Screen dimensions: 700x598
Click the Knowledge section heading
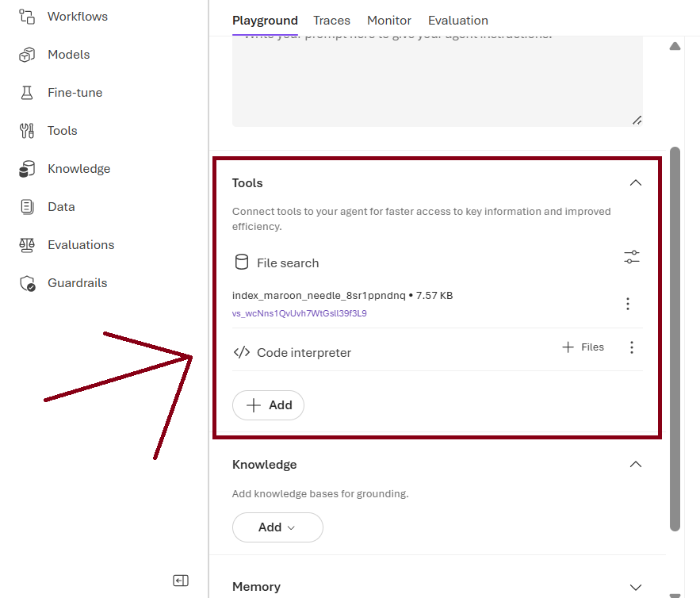coord(264,465)
